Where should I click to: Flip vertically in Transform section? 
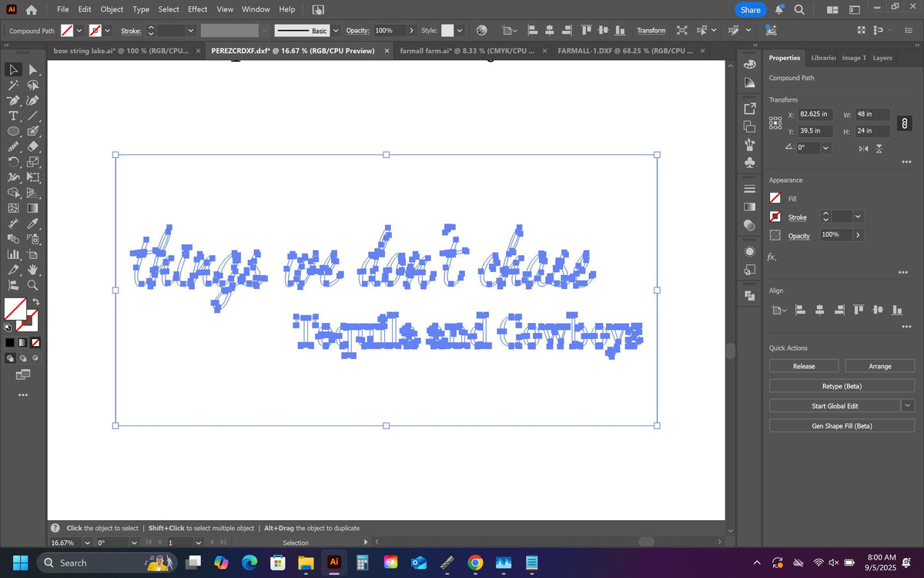pos(879,148)
